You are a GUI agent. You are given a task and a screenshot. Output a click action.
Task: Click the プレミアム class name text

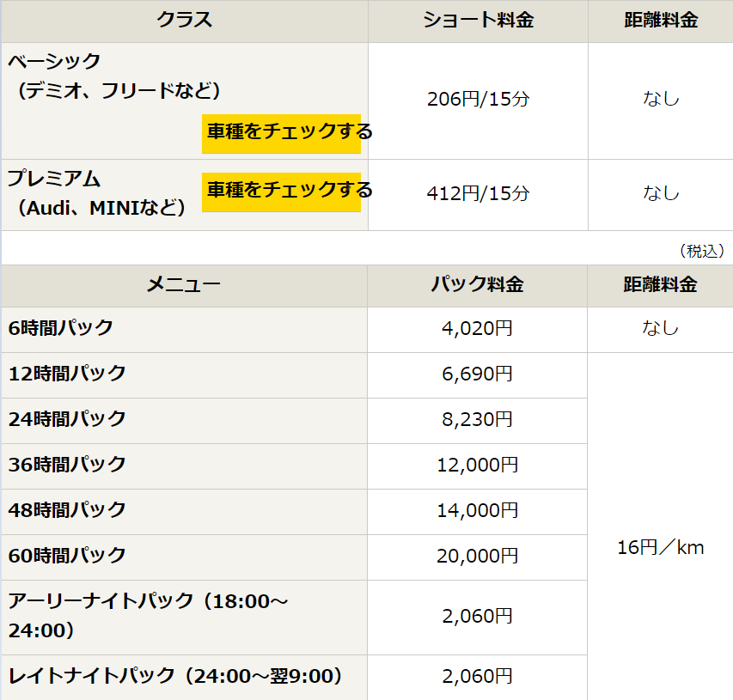click(54, 179)
